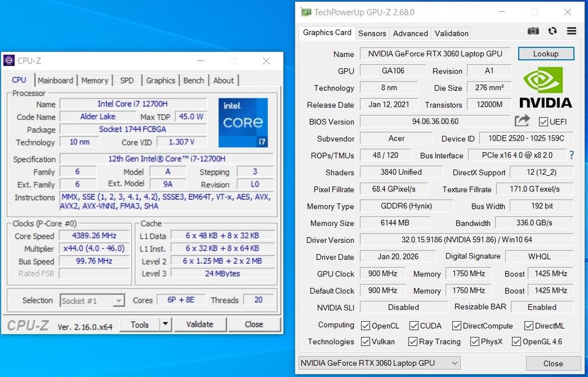Click the Tools button in CPU-Z
The width and height of the screenshot is (588, 377).
pos(139,325)
